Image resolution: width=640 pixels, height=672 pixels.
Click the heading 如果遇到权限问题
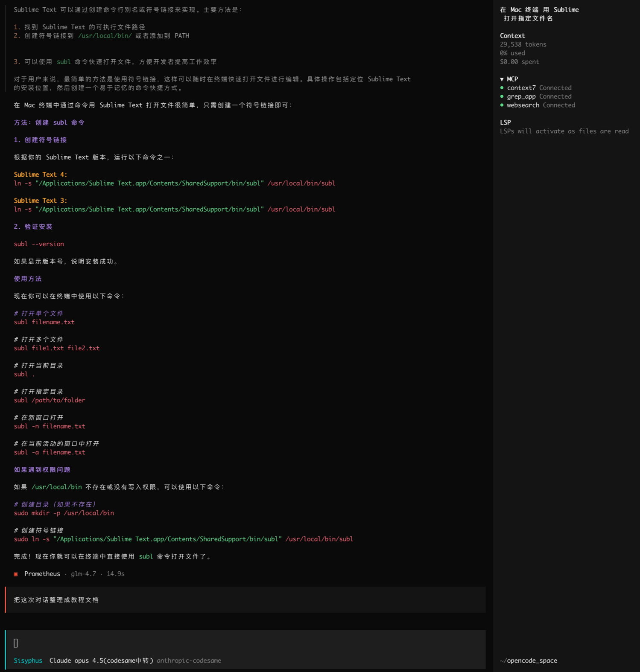42,470
